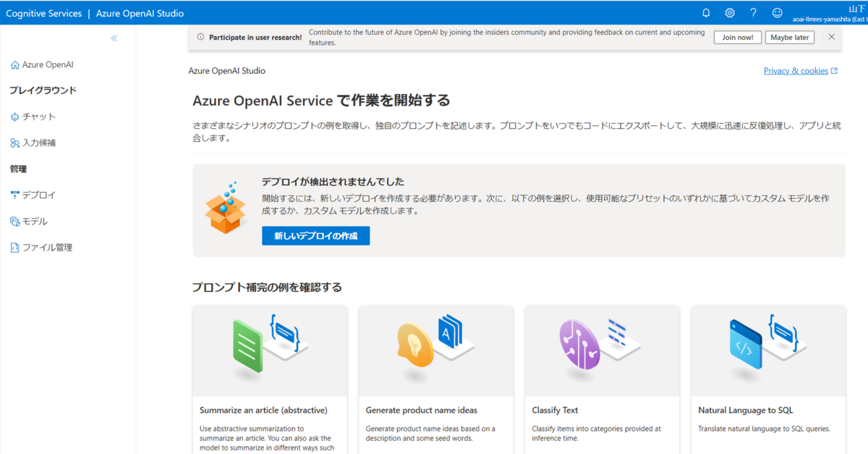
Task: Click the Maybe later button
Action: coord(790,38)
